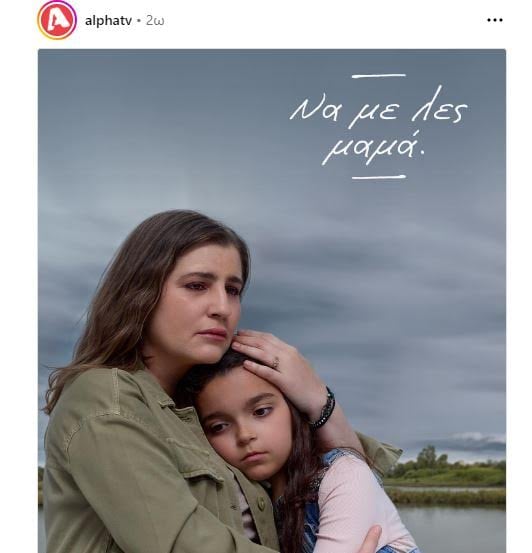The height and width of the screenshot is (553, 532).
Task: Open the three-dots more options menu
Action: coord(495,20)
